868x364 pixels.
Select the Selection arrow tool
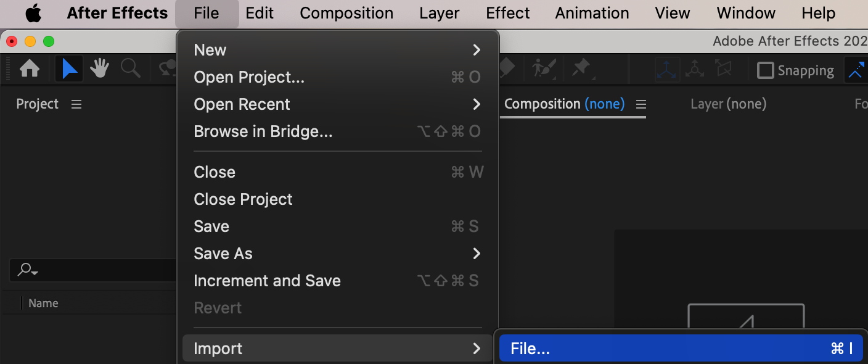click(x=69, y=68)
